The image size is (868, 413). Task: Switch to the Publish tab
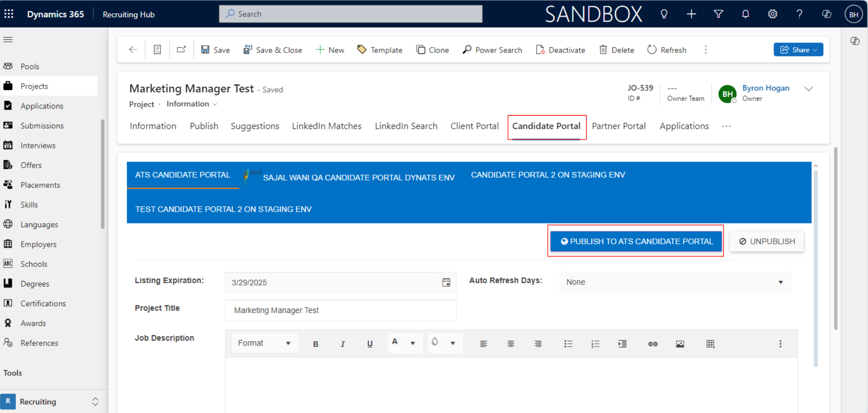pos(204,126)
